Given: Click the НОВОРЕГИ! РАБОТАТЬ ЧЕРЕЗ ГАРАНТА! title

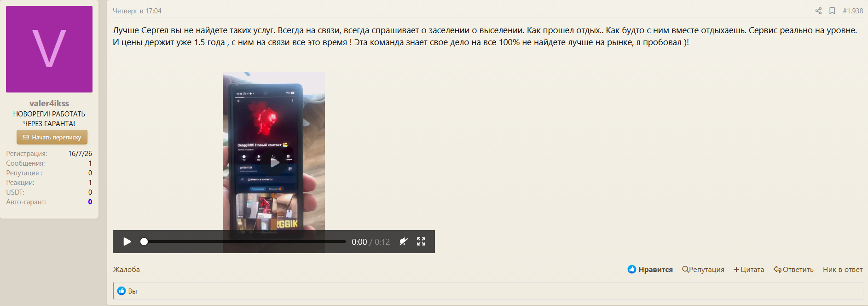Looking at the screenshot, I should [49, 119].
